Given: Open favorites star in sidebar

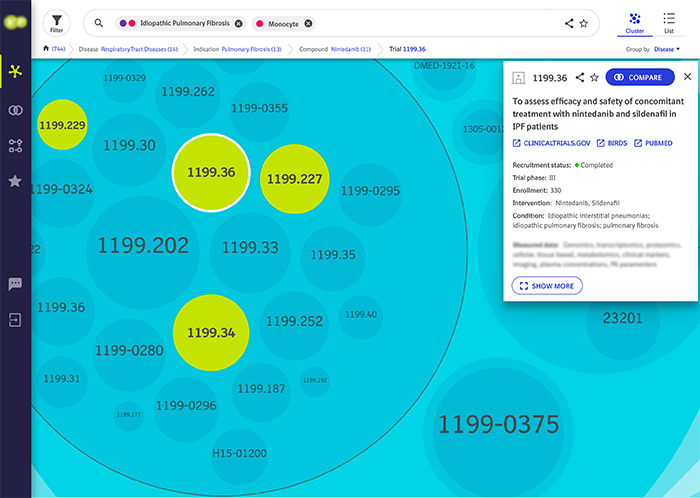Looking at the screenshot, I should 15,181.
